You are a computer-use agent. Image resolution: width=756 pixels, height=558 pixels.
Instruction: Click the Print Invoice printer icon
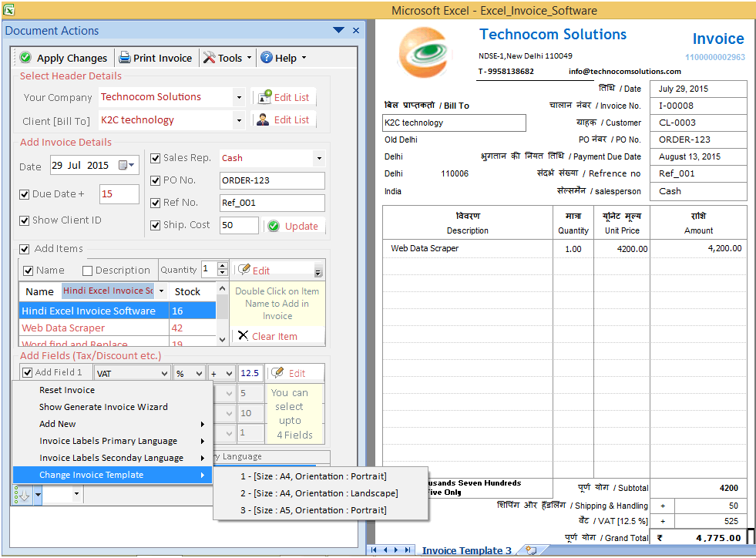tap(124, 58)
